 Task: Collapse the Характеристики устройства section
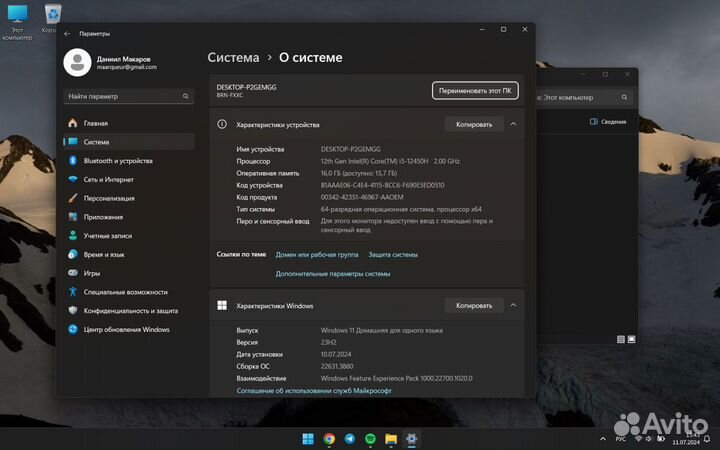click(513, 124)
